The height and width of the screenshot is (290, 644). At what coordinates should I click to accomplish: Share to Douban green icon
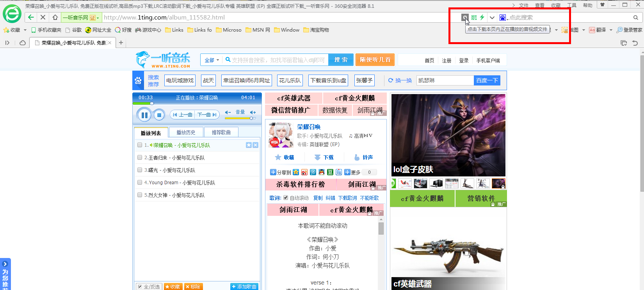(330, 172)
